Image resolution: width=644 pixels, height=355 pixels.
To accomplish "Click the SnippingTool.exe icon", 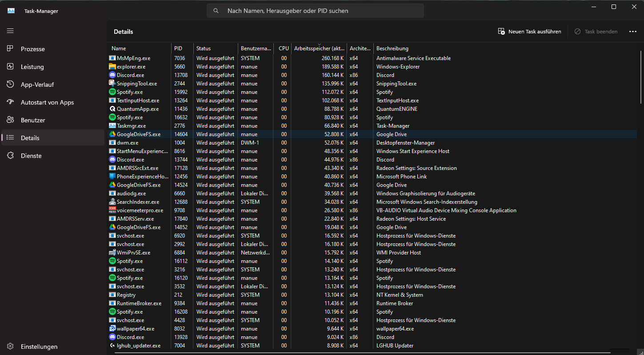I will pyautogui.click(x=112, y=84).
